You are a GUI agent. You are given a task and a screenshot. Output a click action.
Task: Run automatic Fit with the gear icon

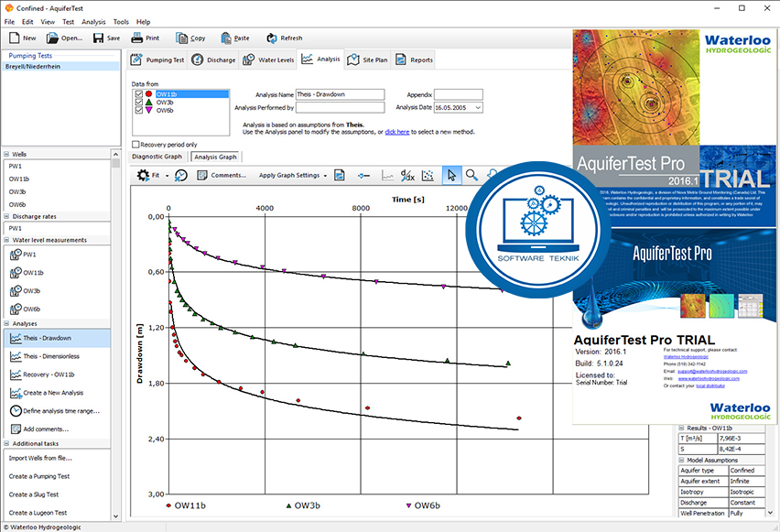click(x=143, y=175)
